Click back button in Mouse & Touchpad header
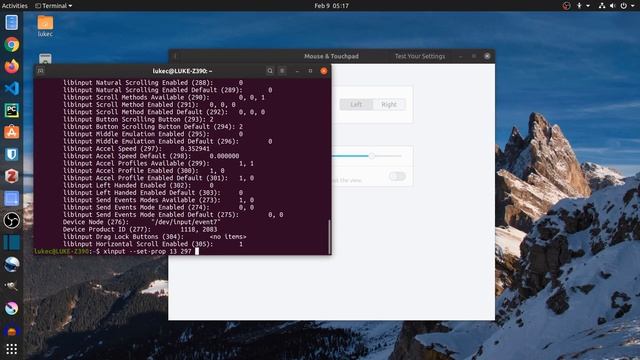640x360 pixels. point(176,56)
